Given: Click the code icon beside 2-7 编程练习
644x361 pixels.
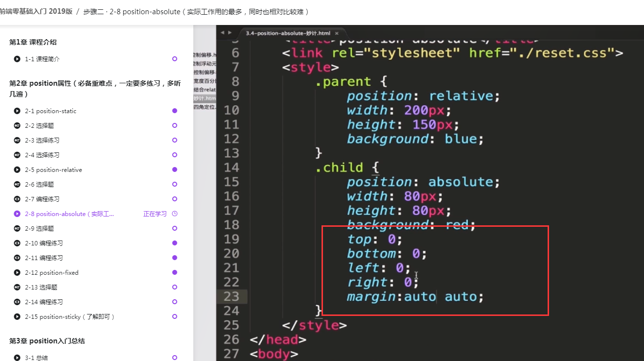Looking at the screenshot, I should tap(17, 199).
